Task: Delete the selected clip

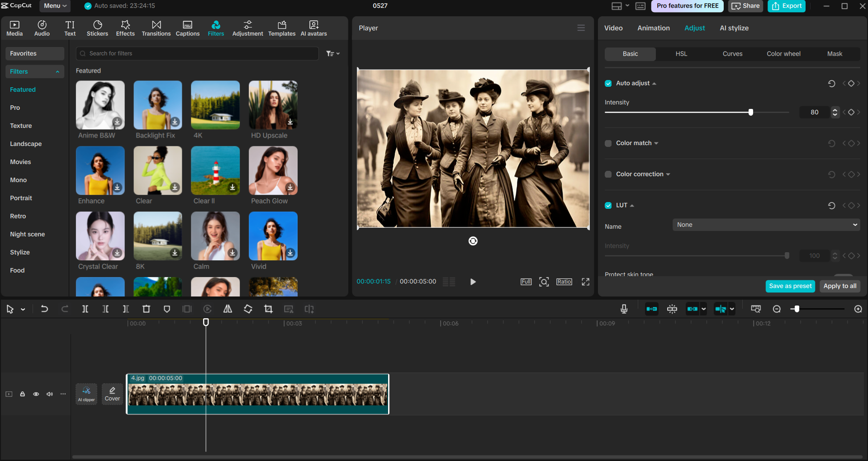Action: tap(146, 309)
